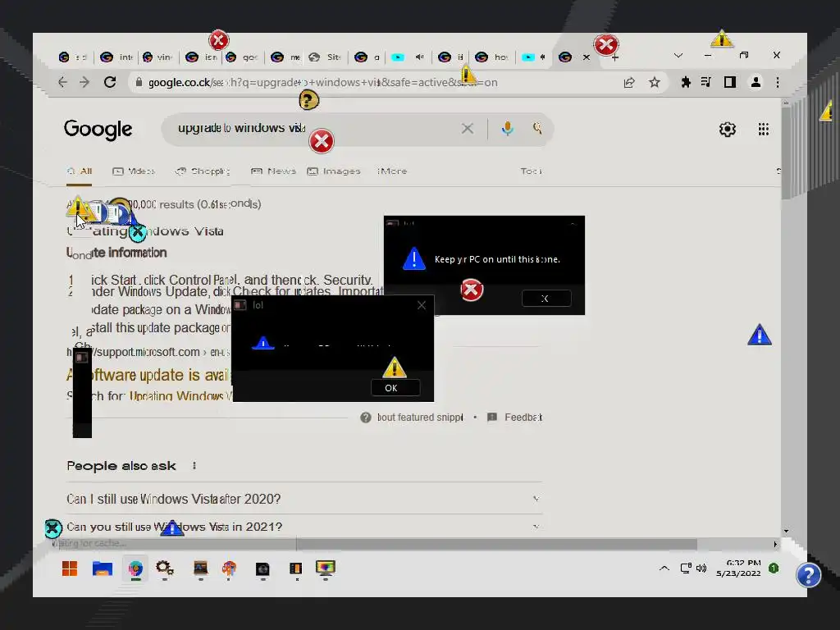This screenshot has width=840, height=630.
Task: Open a new tab with plus button
Action: [615, 58]
